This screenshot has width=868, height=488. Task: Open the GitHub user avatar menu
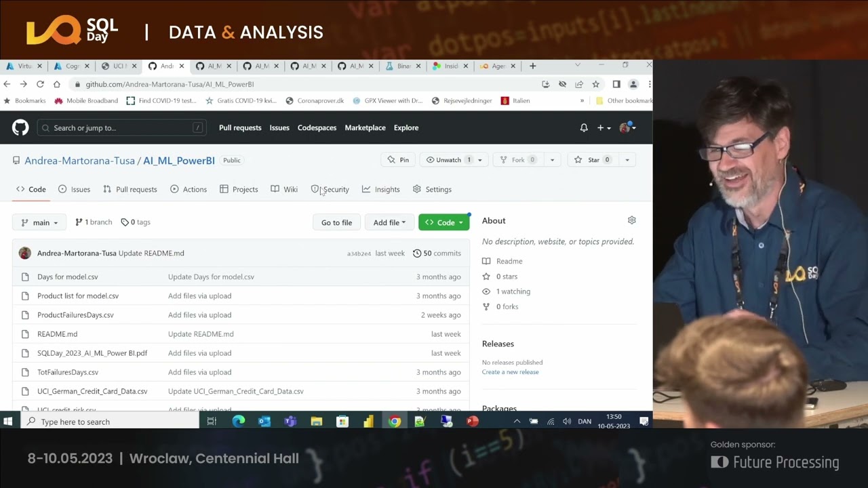[x=627, y=127]
